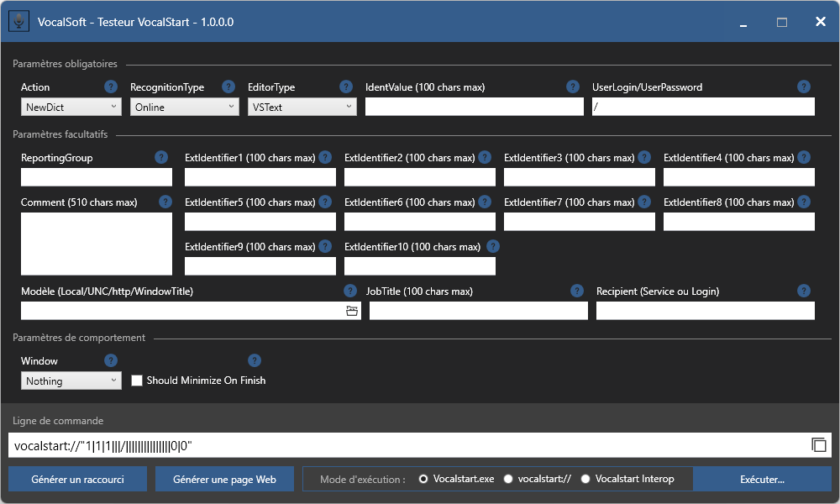This screenshot has width=840, height=504.
Task: Open help for ExtIdentifier6
Action: [485, 202]
